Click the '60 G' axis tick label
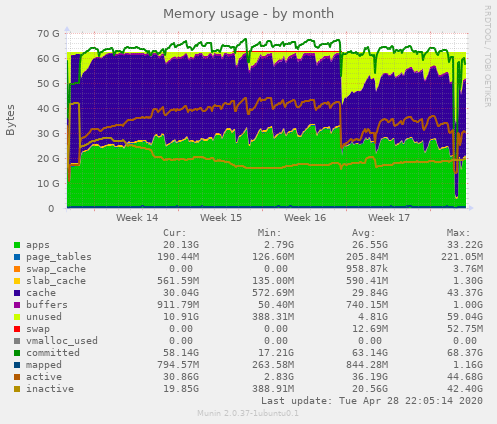Screen dimensions: 497x424 point(48,59)
